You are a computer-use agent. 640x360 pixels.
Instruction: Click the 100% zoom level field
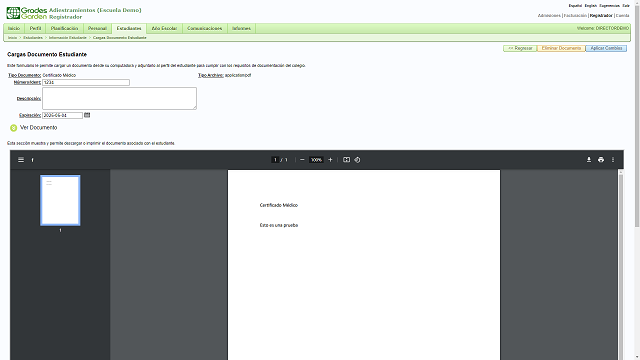click(x=316, y=160)
